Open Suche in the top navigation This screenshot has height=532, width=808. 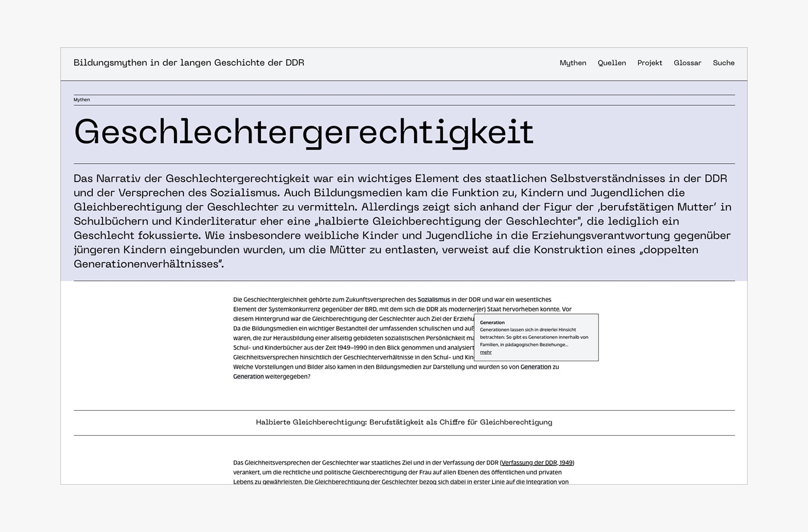(x=723, y=63)
